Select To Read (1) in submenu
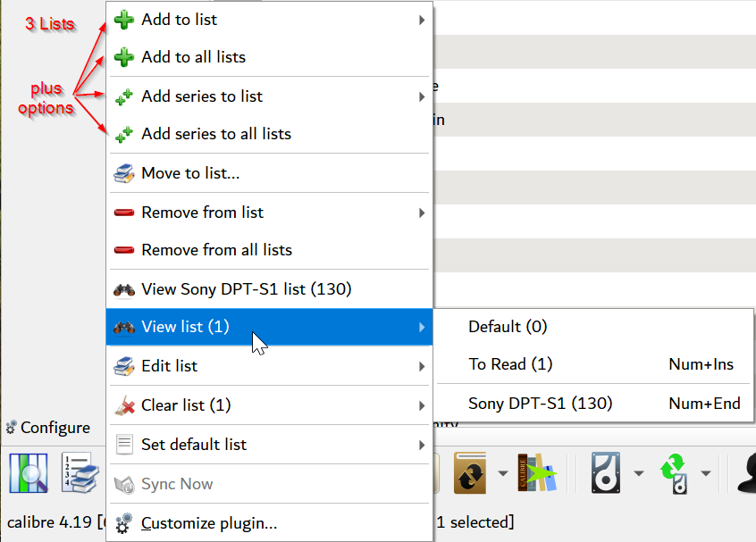Viewport: 756px width, 542px height. 510,364
